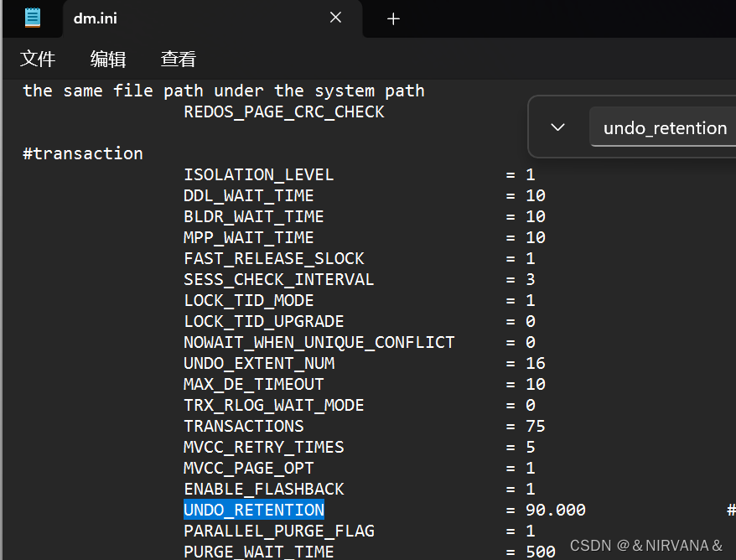Click the value 500 of PURGE_WAIT_TIME

(x=541, y=552)
